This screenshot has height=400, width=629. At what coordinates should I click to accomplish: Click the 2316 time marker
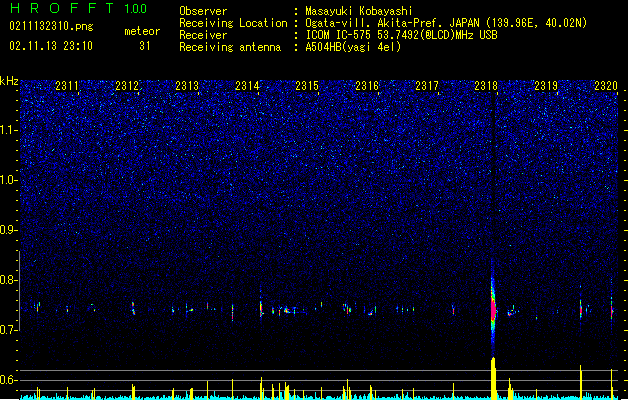click(x=367, y=85)
